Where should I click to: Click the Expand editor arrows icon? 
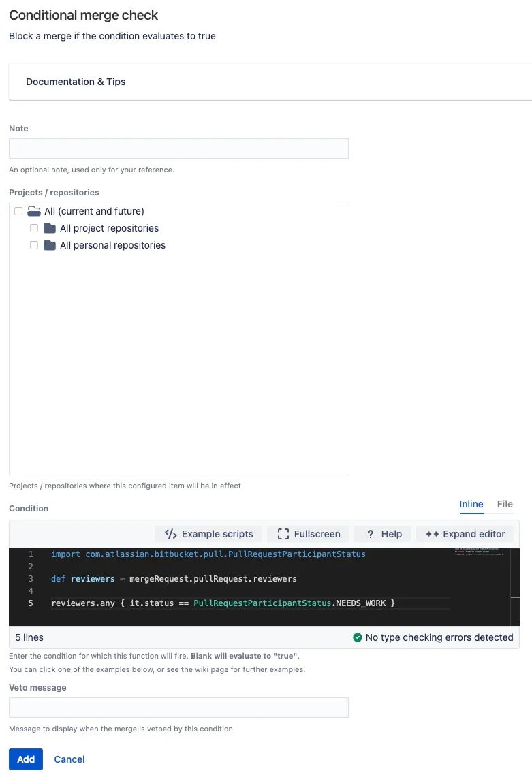coord(432,534)
